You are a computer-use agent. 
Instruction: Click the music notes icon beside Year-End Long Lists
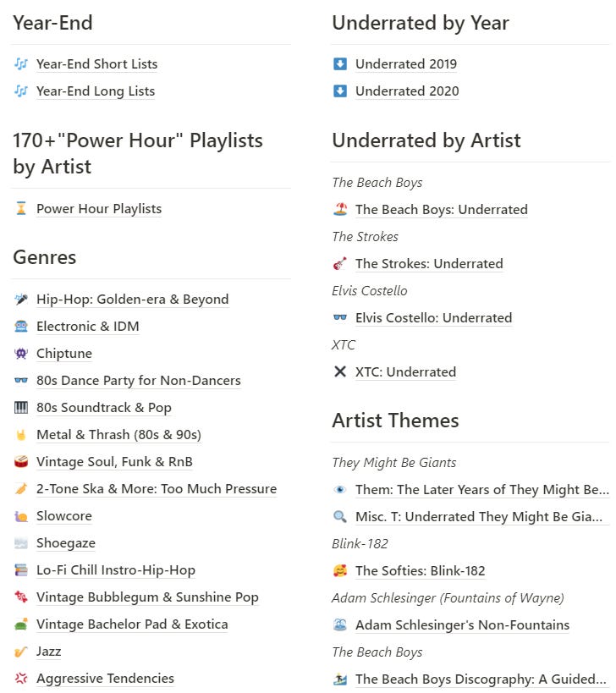tap(21, 91)
